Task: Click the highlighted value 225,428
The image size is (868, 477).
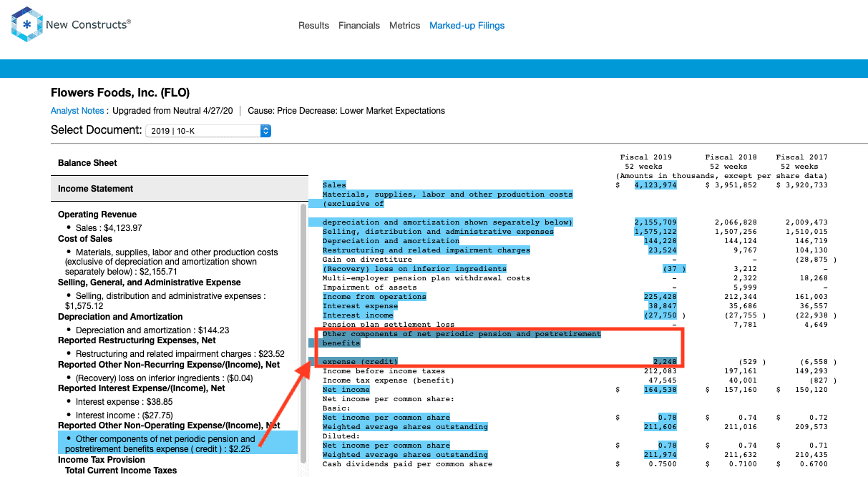Action: [660, 297]
